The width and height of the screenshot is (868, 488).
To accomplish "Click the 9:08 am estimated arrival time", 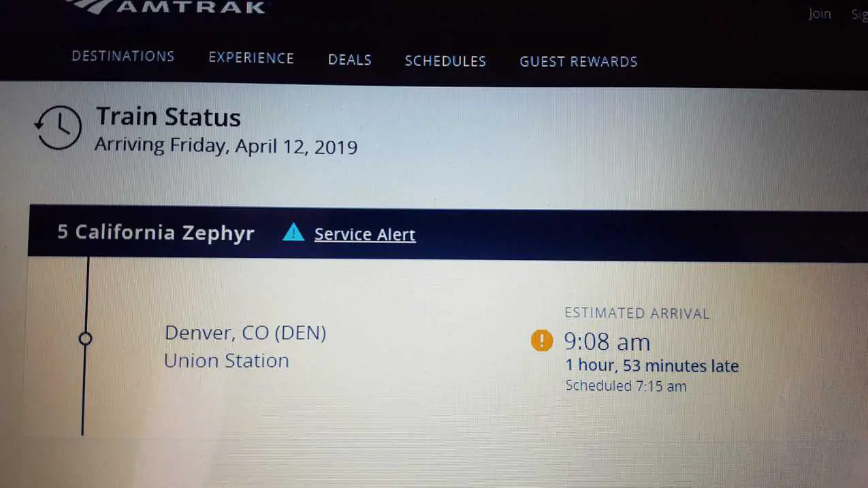I will tap(607, 341).
